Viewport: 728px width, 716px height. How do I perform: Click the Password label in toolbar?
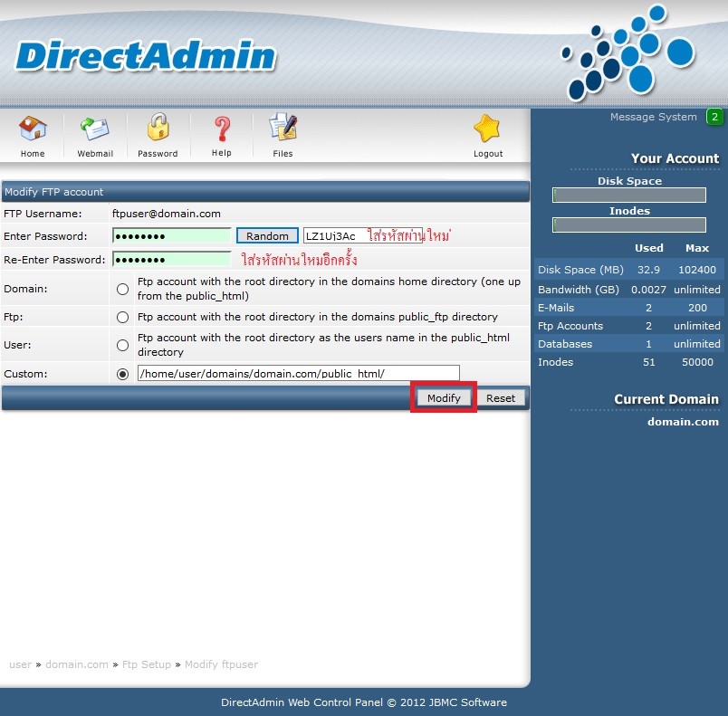coord(158,154)
